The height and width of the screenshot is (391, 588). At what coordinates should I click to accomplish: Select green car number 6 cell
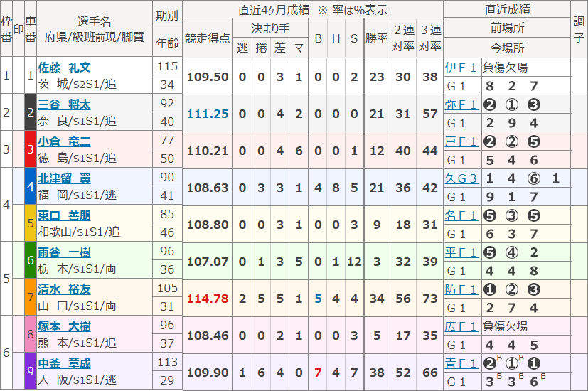click(x=31, y=259)
